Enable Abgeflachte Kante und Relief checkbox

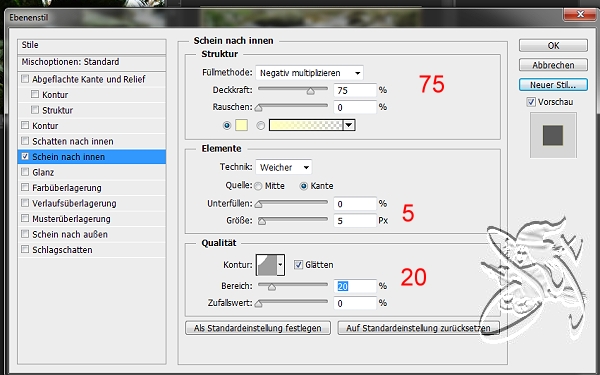pos(25,79)
